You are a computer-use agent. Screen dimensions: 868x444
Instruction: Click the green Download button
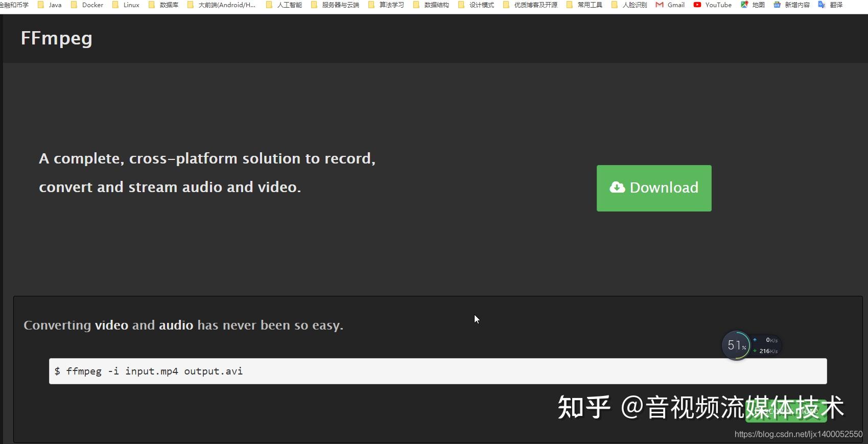tap(654, 188)
